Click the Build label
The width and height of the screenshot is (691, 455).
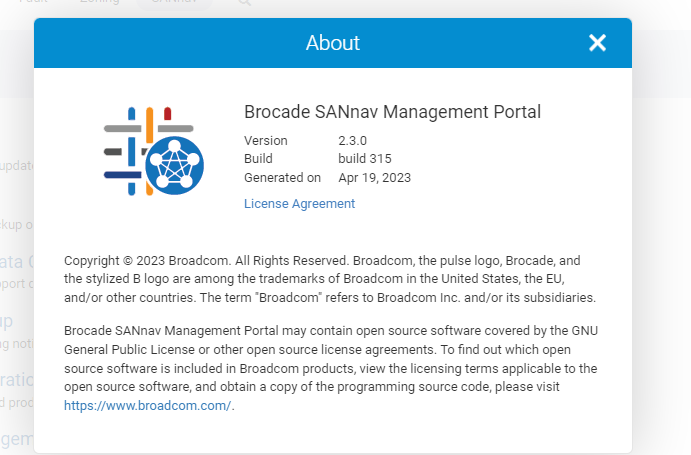click(x=258, y=159)
